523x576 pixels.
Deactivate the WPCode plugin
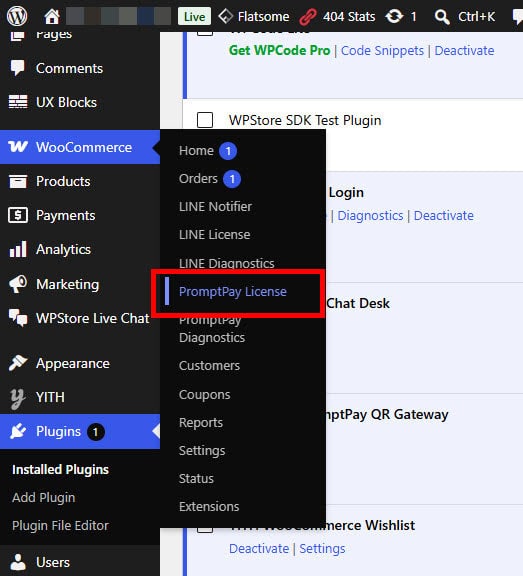pos(464,50)
